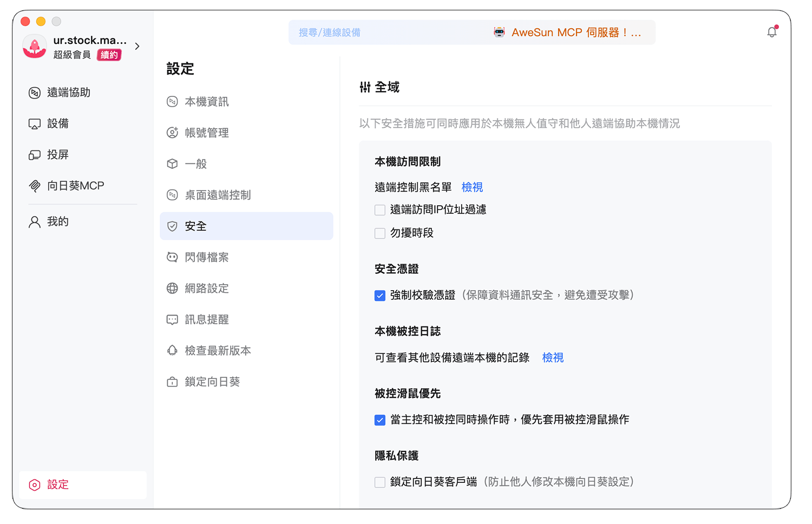Click the 設定 gear icon at bottom
This screenshot has width=812, height=524.
[35, 485]
